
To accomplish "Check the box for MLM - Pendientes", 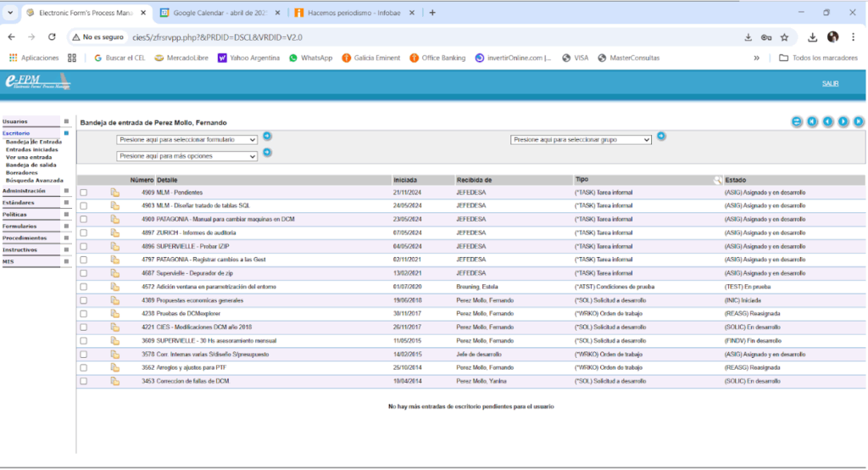I will (83, 193).
